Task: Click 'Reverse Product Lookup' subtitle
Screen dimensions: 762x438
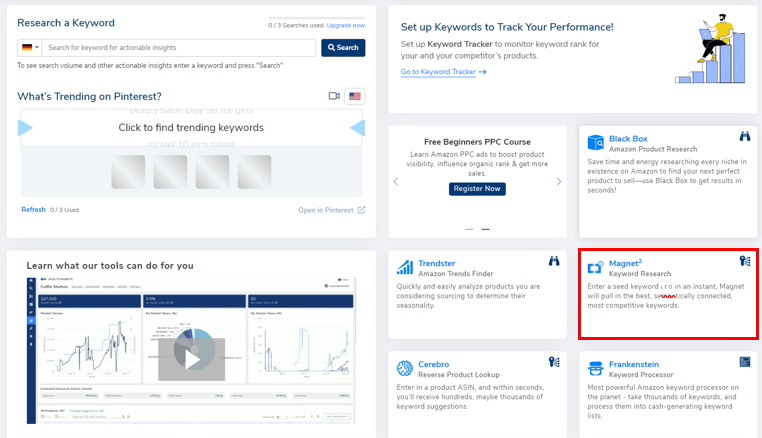Action: tap(459, 375)
